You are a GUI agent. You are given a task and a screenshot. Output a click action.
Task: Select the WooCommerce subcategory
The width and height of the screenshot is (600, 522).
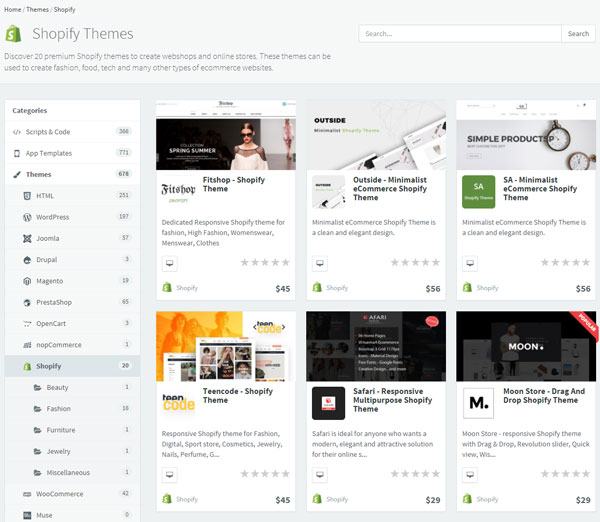(x=73, y=494)
